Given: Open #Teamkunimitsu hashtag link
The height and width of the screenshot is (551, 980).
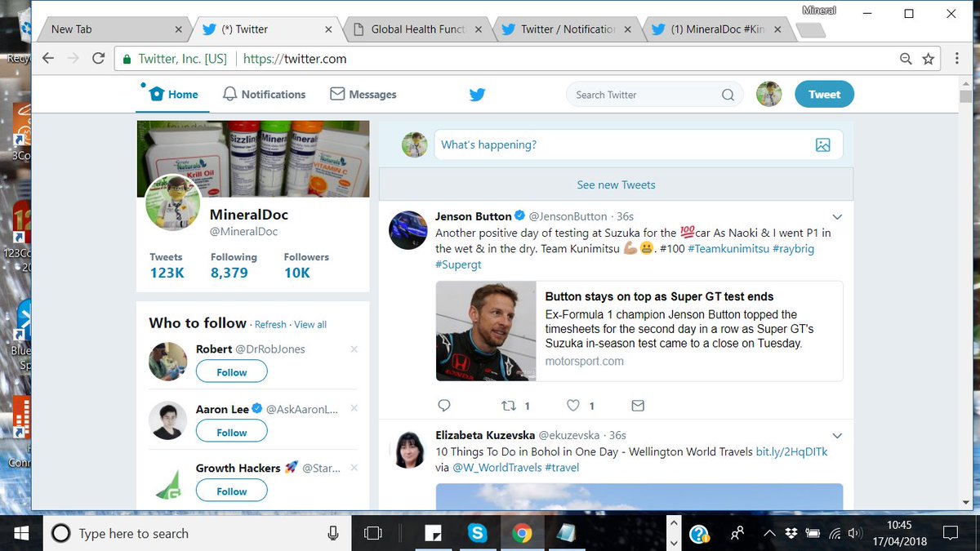Looking at the screenshot, I should point(728,248).
